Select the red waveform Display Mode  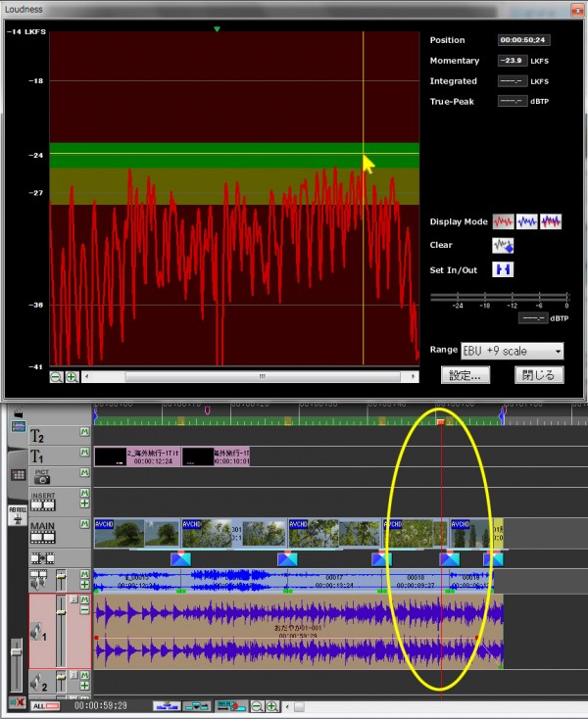[502, 221]
